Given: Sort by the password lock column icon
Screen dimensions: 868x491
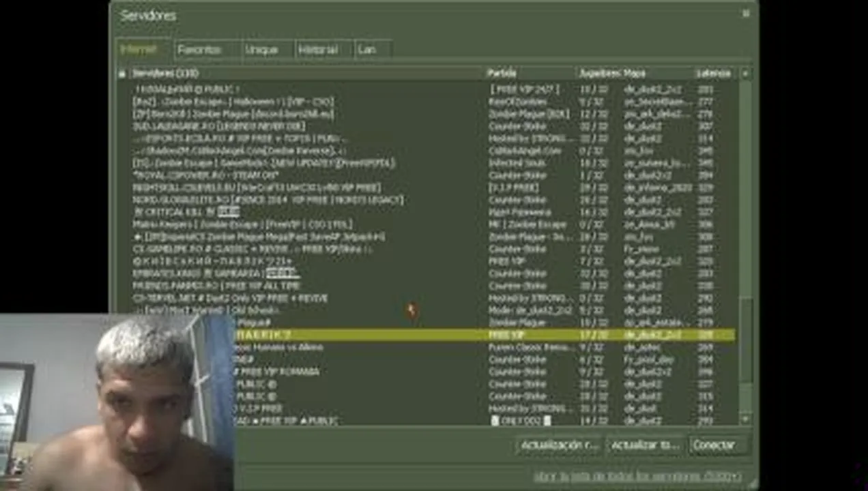Looking at the screenshot, I should [x=122, y=73].
